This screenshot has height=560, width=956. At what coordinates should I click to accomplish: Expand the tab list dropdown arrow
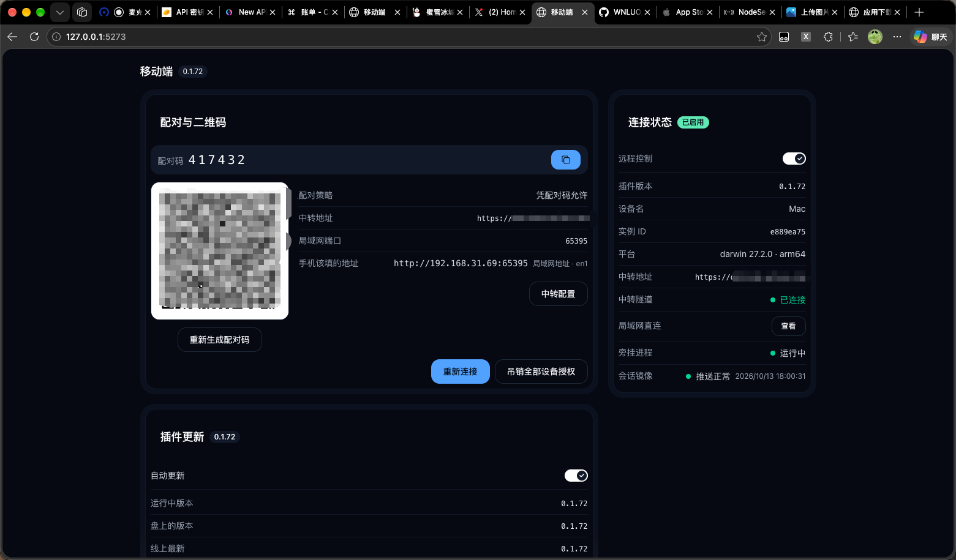(60, 12)
